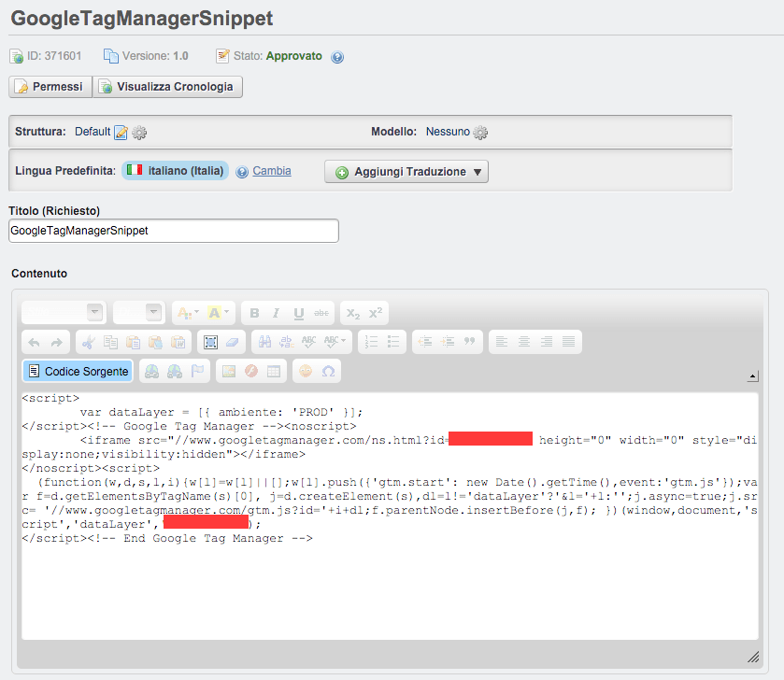Open the text color dropdown

(189, 313)
